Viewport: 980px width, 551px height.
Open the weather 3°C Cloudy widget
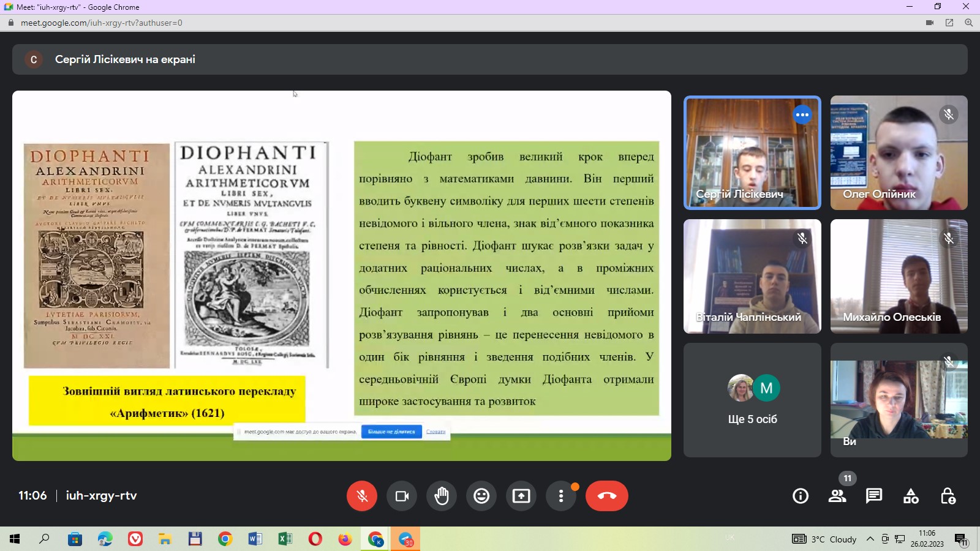[x=824, y=539]
